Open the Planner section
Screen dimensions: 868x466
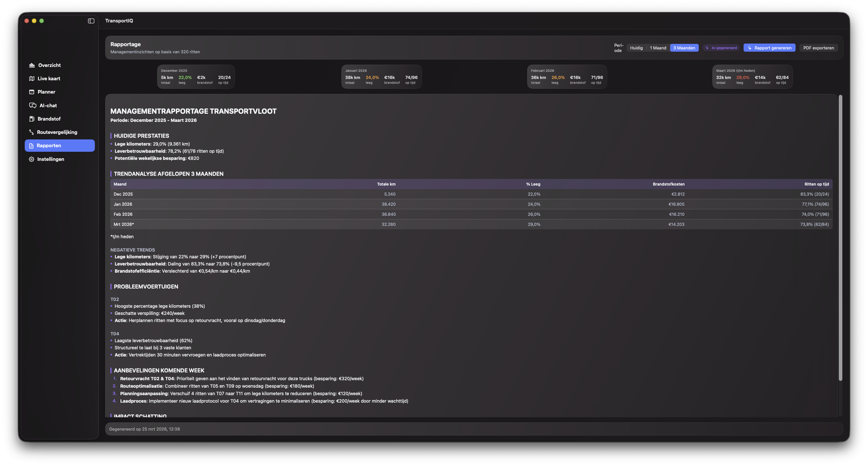32,92
